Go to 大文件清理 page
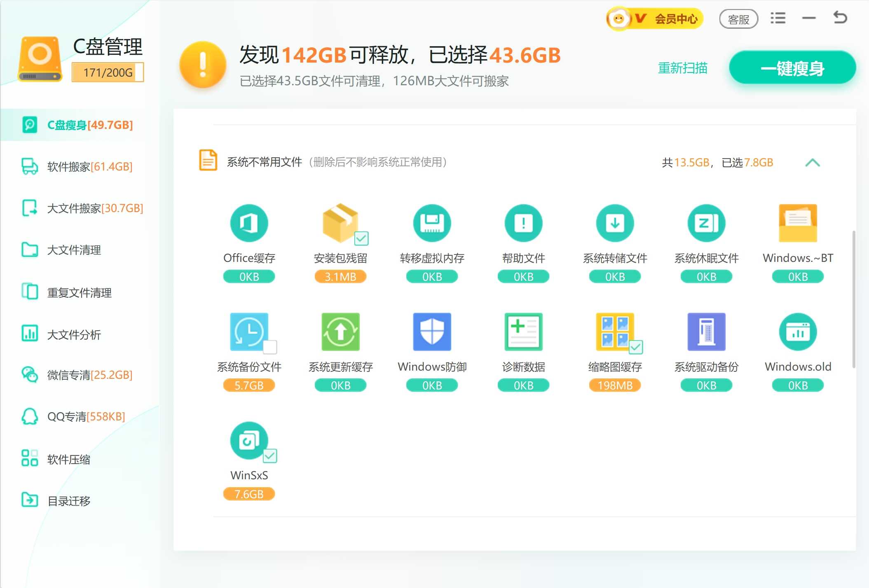Viewport: 869px width, 588px height. click(80, 250)
